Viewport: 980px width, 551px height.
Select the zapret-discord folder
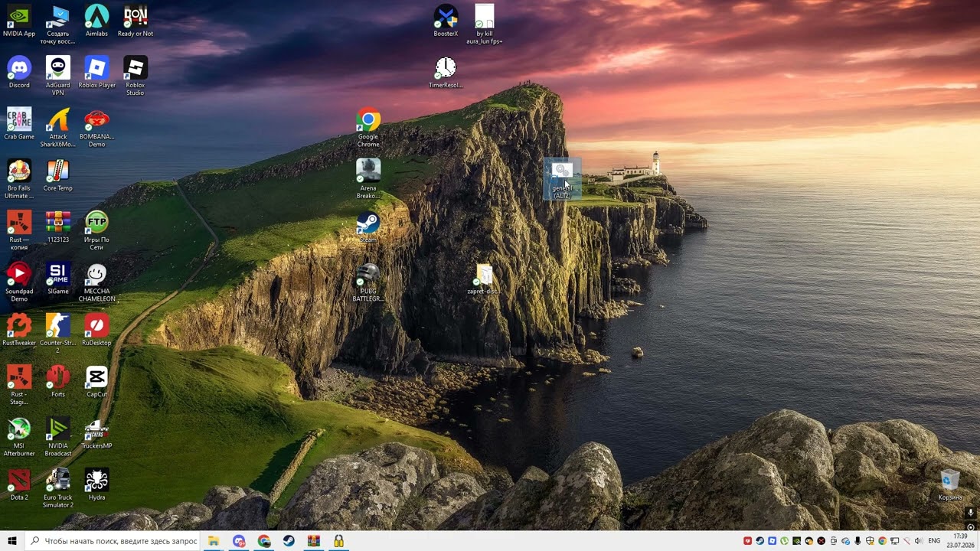point(485,277)
